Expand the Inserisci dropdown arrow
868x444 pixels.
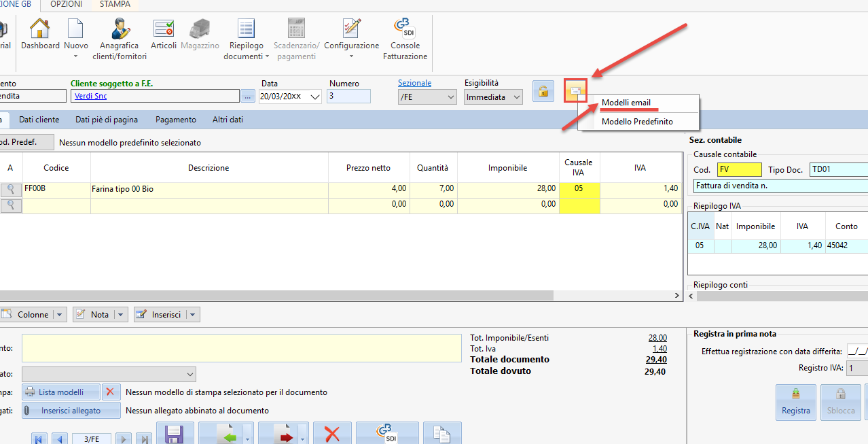click(193, 315)
